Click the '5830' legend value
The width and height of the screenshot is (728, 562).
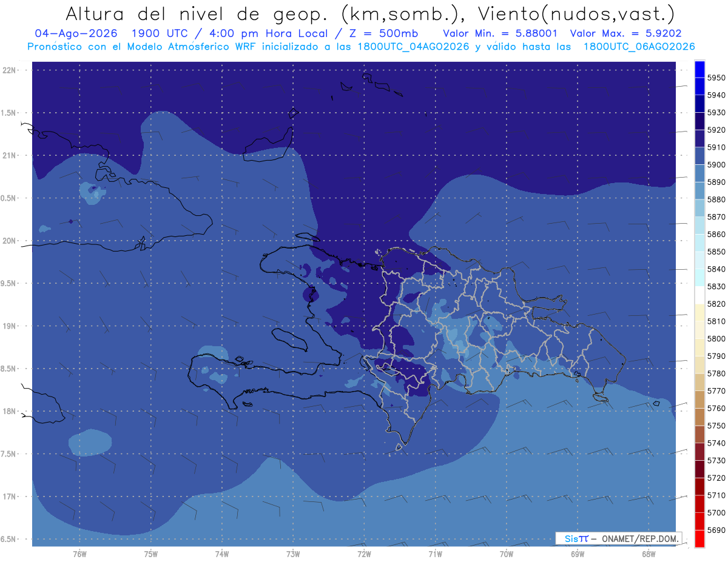716,287
